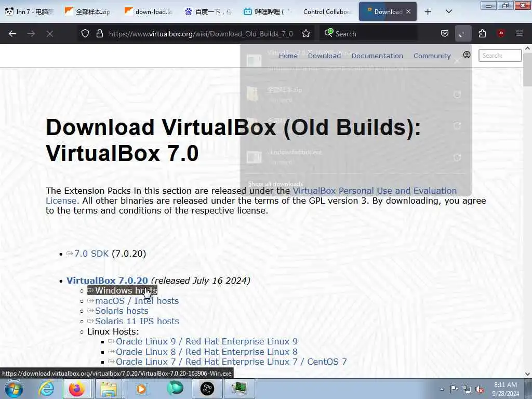Select the Firefox taskbar icon
The width and height of the screenshot is (532, 399).
(x=77, y=389)
